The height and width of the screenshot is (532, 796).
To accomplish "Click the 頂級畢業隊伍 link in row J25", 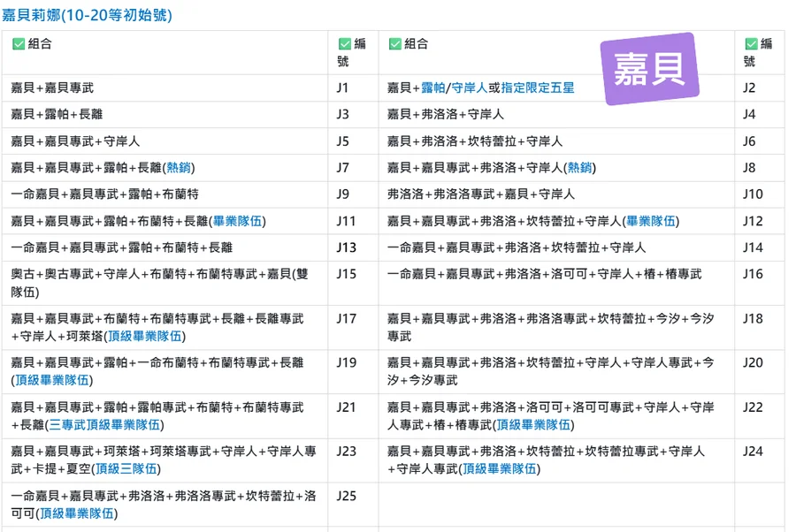I will point(77,513).
